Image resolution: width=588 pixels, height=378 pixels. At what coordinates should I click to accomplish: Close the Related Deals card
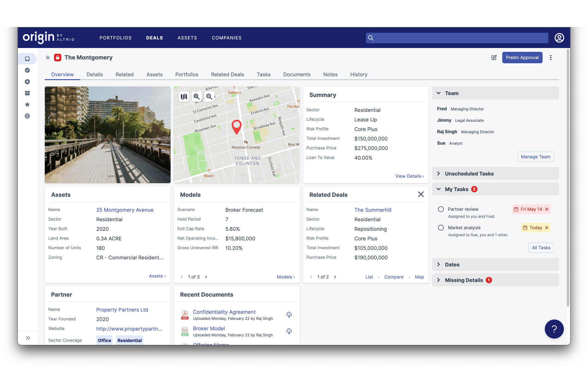point(421,194)
